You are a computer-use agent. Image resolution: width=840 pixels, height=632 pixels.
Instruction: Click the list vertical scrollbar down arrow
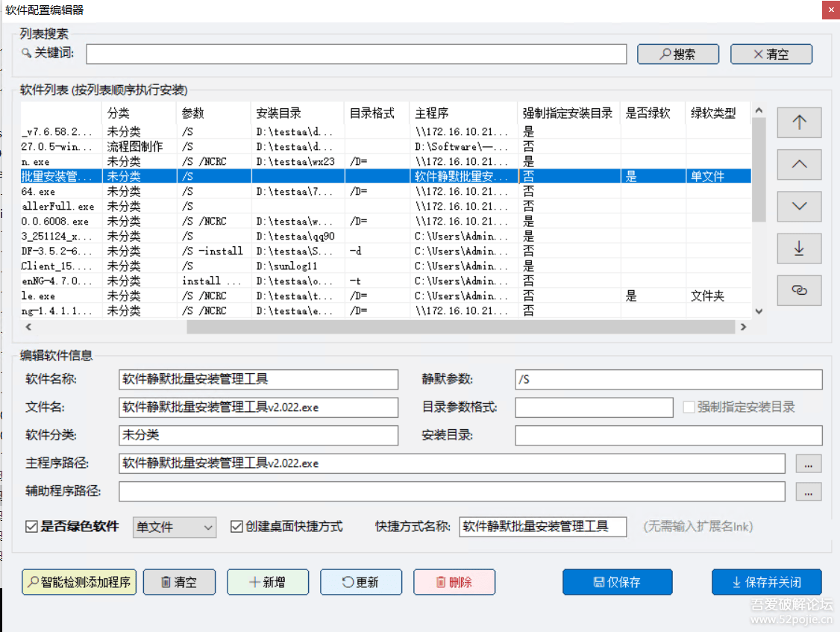point(759,311)
